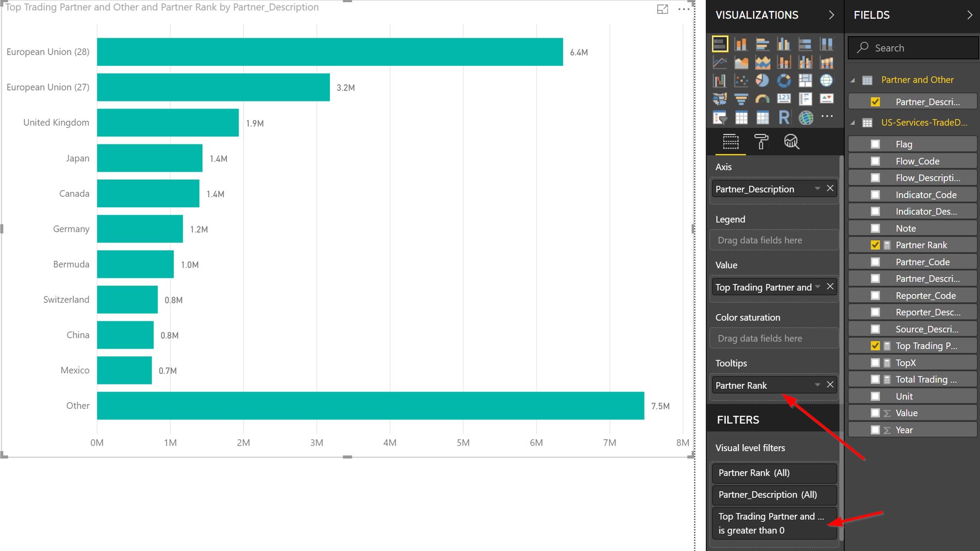Select the Pie chart visualization icon
Screen dimensions: 980x551
pyautogui.click(x=762, y=80)
